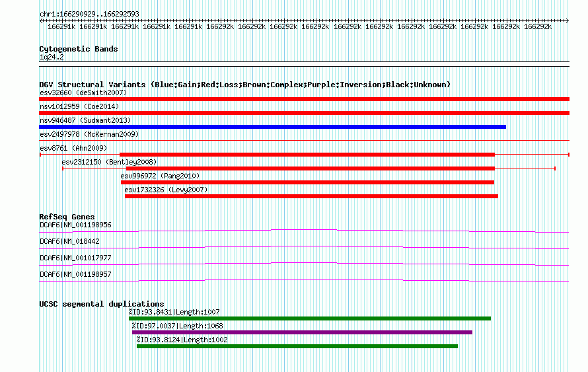Click the esv996972 (Pang2010) red bar
Image resolution: width=588 pixels, height=372 pixels.
point(307,182)
